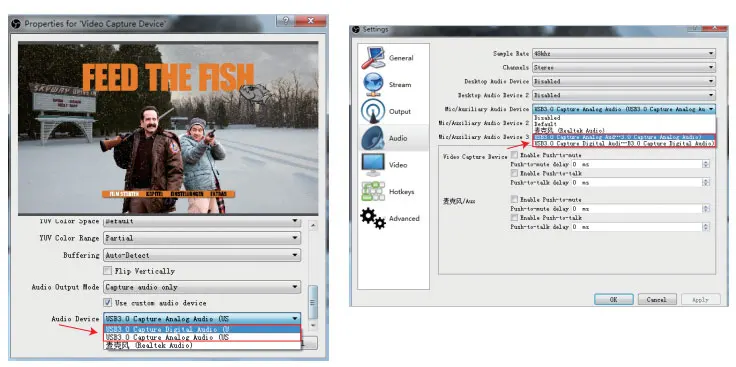Viewport: 736px width, 367px height.
Task: Choose Disabled in Mic/Auxiliary device list
Action: coord(624,118)
